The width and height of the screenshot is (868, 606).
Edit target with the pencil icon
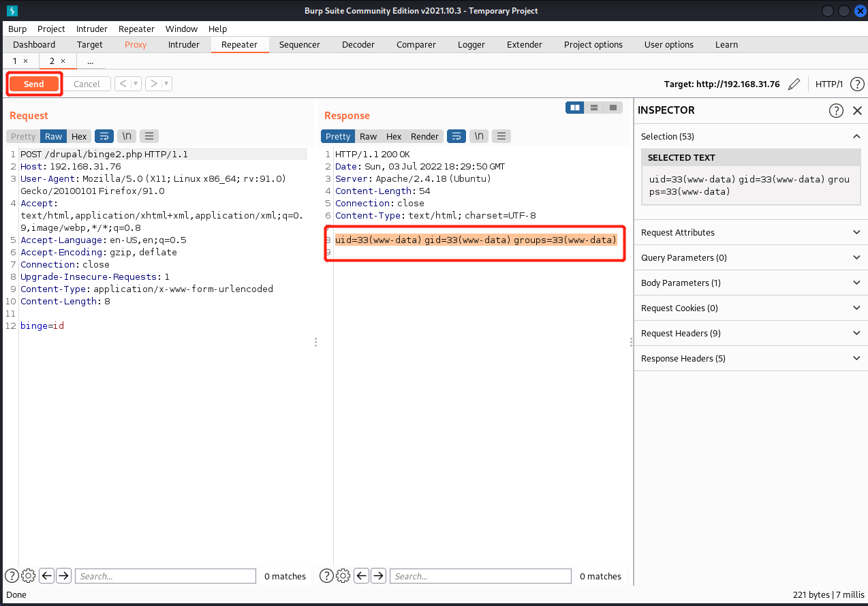(x=794, y=84)
